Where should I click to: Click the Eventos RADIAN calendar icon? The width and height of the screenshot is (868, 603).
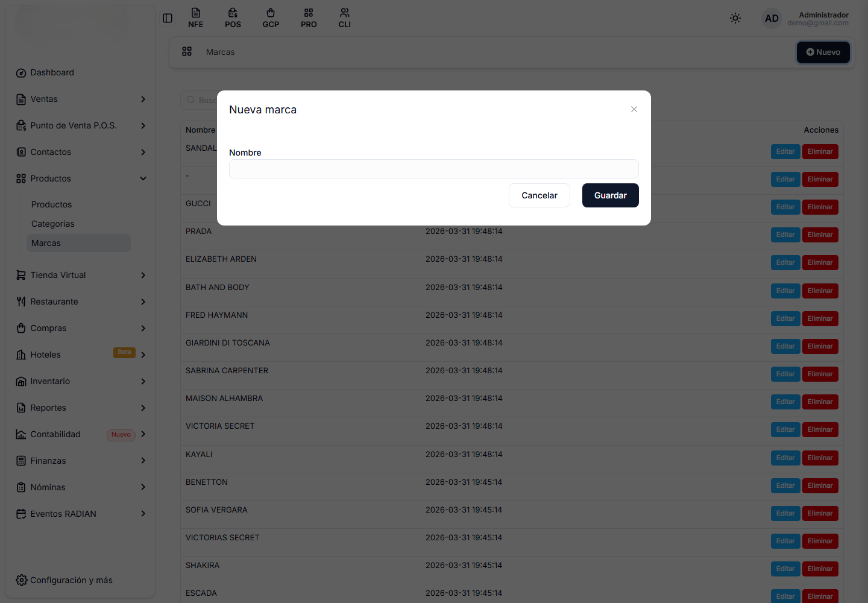tap(21, 514)
